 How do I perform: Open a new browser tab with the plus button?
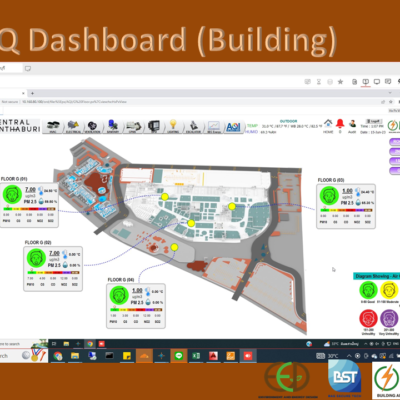[x=32, y=93]
